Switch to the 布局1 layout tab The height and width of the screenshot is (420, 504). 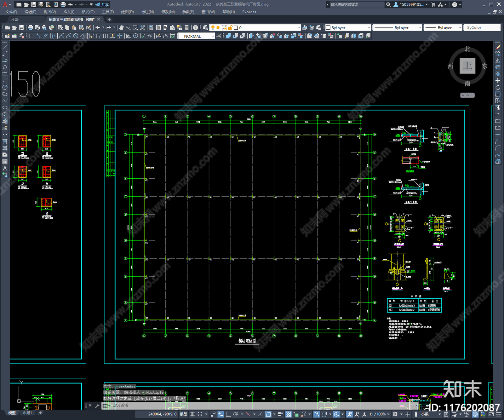point(27,413)
